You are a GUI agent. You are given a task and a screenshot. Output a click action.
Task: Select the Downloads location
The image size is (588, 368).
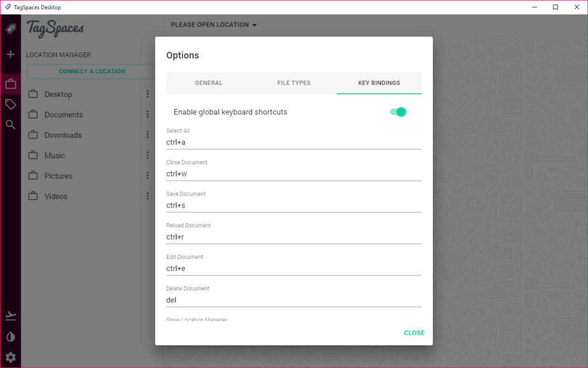coord(63,135)
